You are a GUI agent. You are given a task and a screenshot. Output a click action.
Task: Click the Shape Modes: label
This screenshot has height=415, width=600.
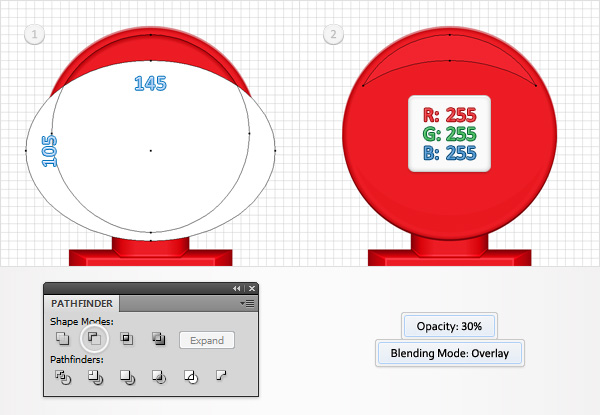click(x=82, y=321)
